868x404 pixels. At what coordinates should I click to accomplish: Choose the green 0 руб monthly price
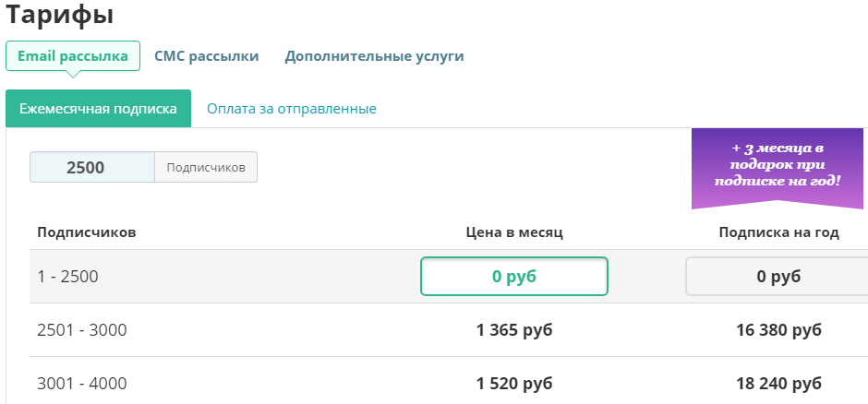click(x=513, y=277)
